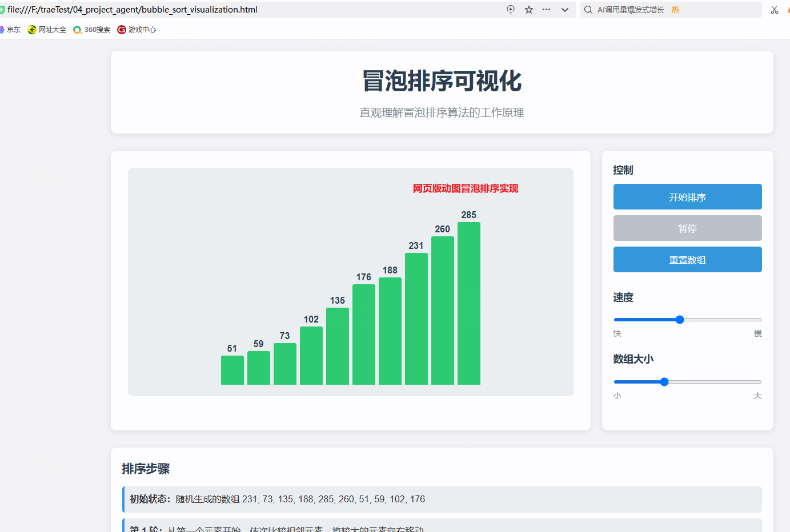Click the 开始排序 button
This screenshot has width=790, height=532.
pos(688,197)
